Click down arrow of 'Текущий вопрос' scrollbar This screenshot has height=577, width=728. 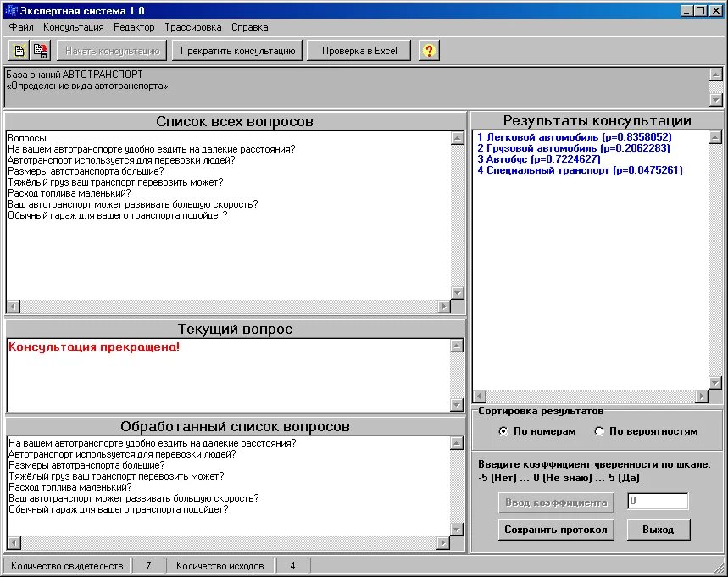[x=457, y=405]
